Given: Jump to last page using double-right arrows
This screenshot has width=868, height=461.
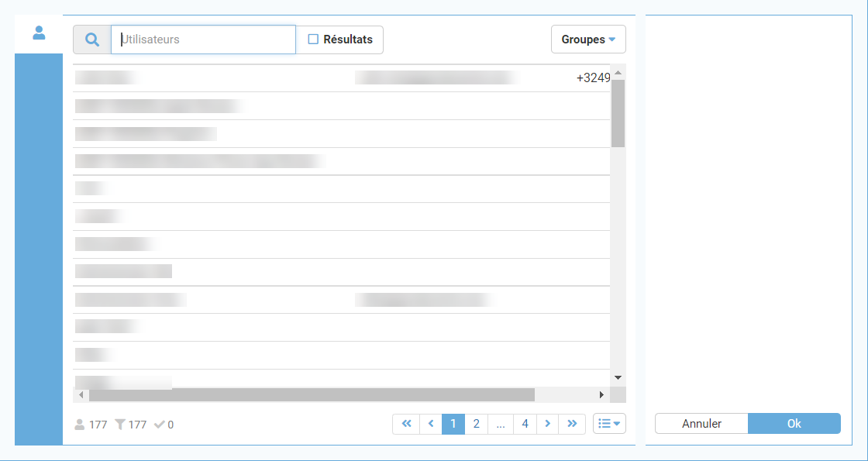Looking at the screenshot, I should 573,424.
